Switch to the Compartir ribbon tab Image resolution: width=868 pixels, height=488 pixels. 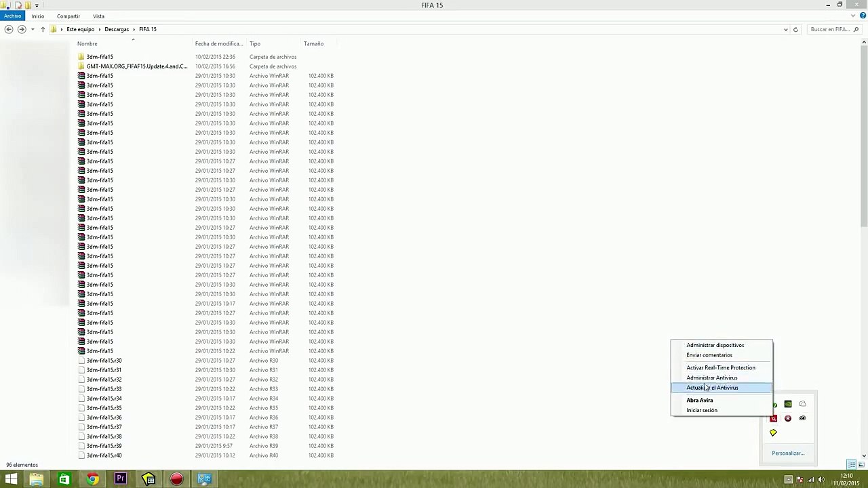click(x=68, y=16)
